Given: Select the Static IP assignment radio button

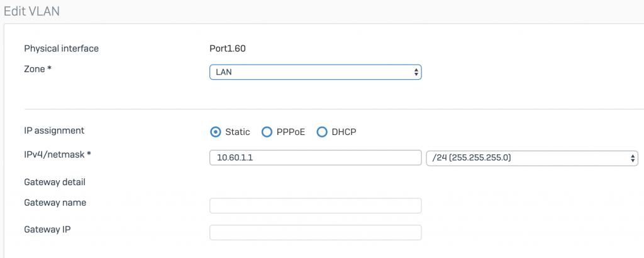Looking at the screenshot, I should 215,132.
